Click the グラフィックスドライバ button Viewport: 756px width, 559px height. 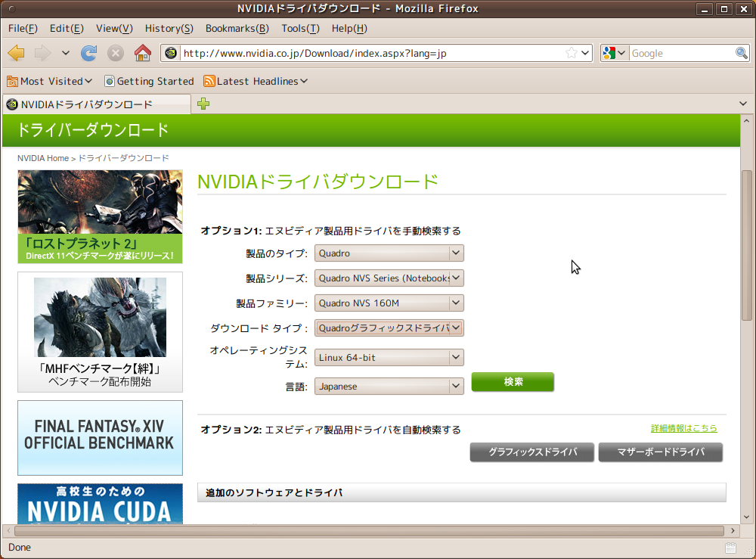click(x=531, y=452)
